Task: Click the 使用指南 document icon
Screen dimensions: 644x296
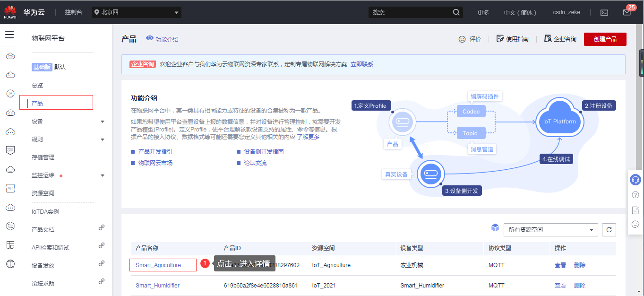Action: [500, 39]
